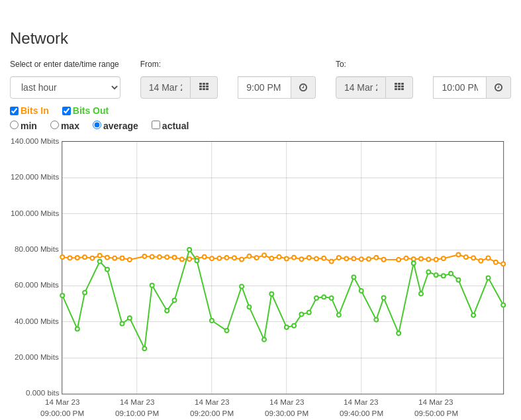Select the max radio button
Screen dimensions: 521x420
pyautogui.click(x=54, y=125)
